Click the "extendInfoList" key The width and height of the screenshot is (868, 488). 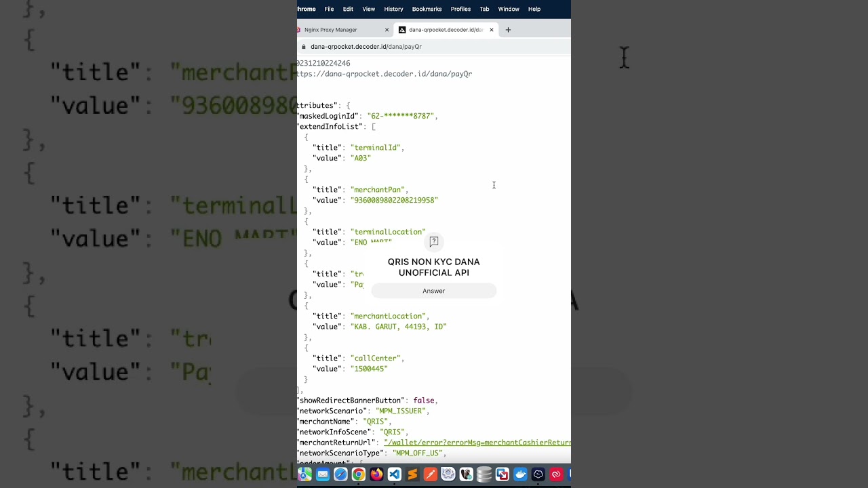(330, 127)
